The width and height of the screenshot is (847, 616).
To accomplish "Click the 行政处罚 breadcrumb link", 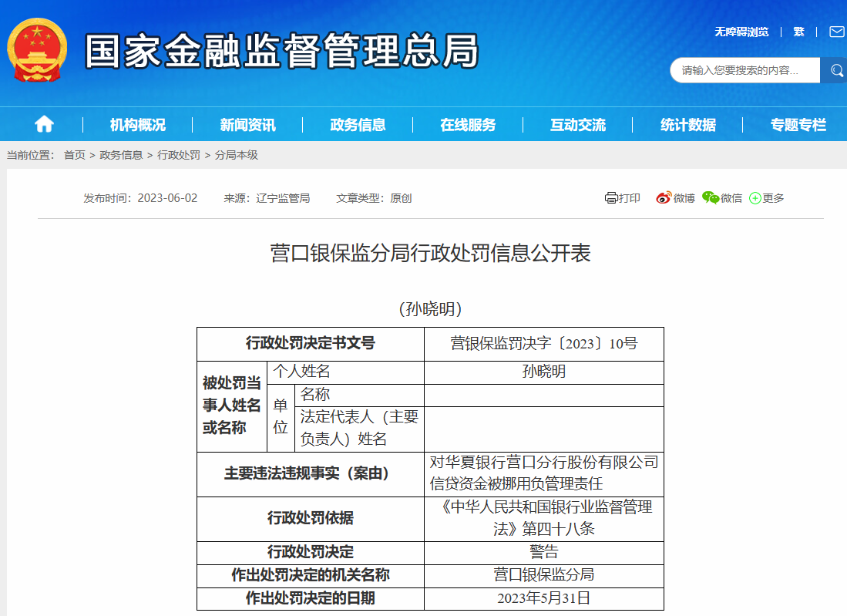I will point(179,155).
